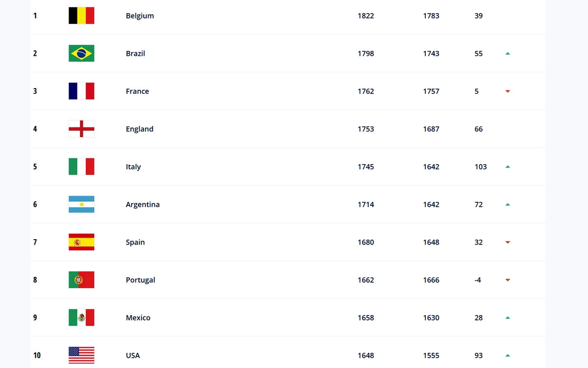Image resolution: width=588 pixels, height=368 pixels.
Task: Click Brazil's green up arrow indicator
Action: (x=508, y=53)
